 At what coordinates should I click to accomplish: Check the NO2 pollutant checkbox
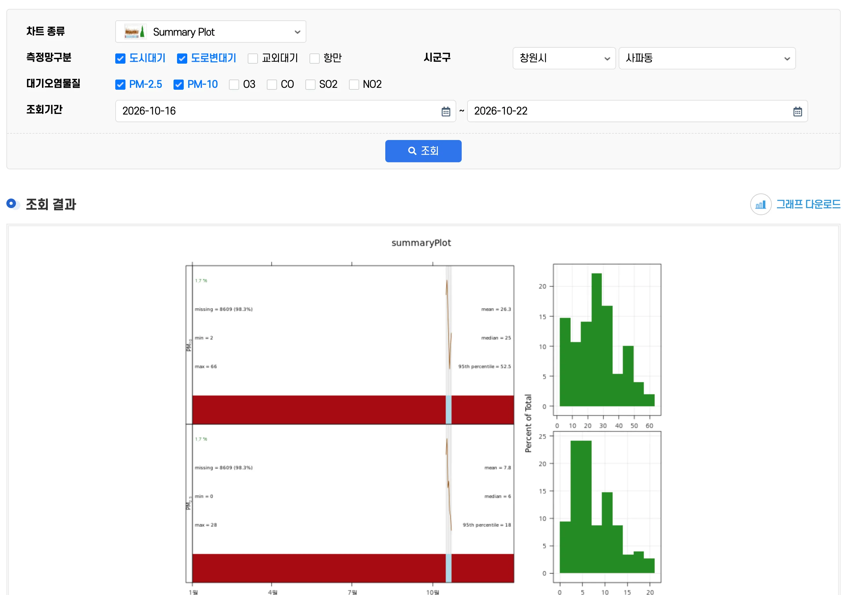pyautogui.click(x=354, y=85)
